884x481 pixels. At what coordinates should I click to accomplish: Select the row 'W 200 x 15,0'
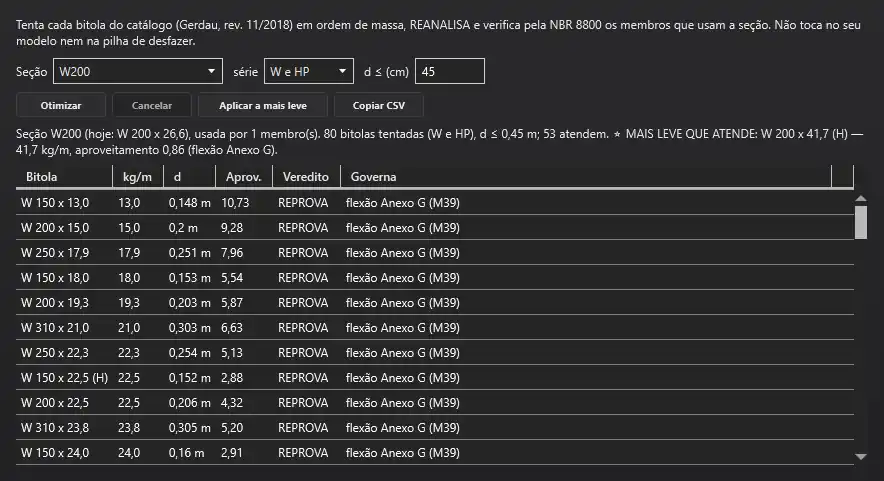click(435, 228)
